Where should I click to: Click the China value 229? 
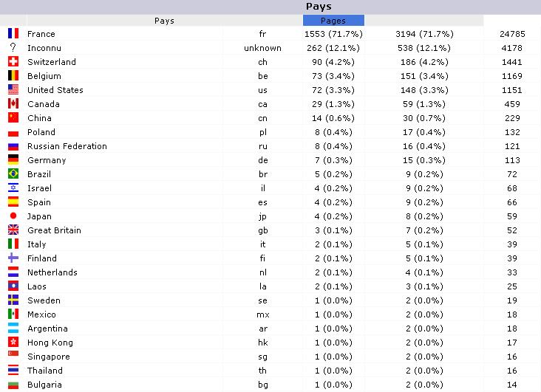[512, 118]
